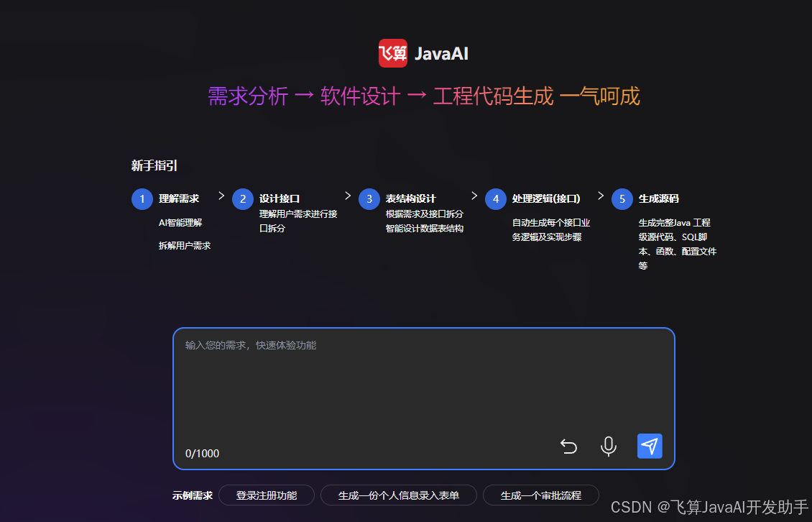Click the undo arrow icon in input box
812x522 pixels.
(568, 446)
